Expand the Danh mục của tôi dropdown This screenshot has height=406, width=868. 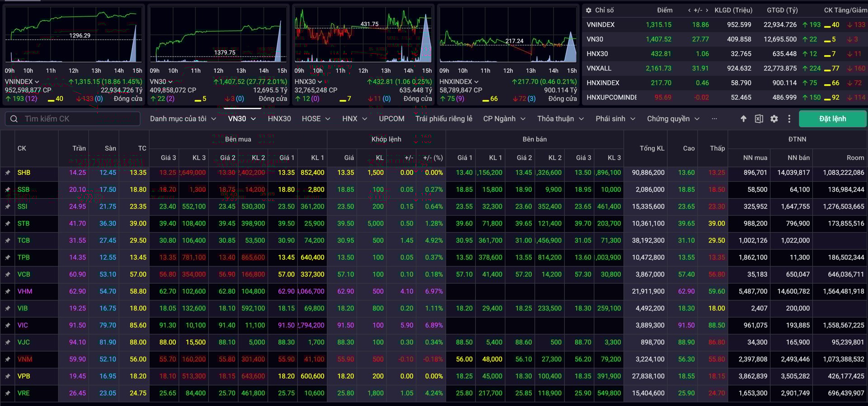tap(183, 119)
